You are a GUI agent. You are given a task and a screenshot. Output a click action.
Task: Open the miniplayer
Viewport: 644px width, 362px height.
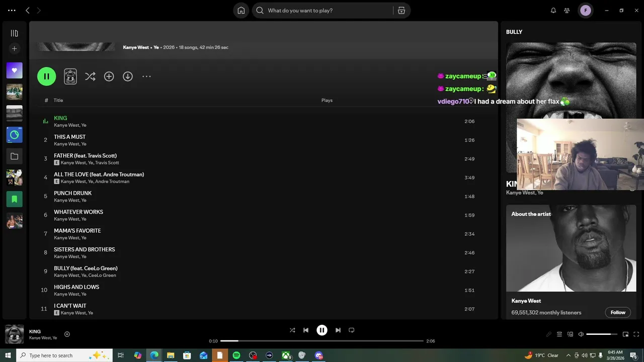625,334
